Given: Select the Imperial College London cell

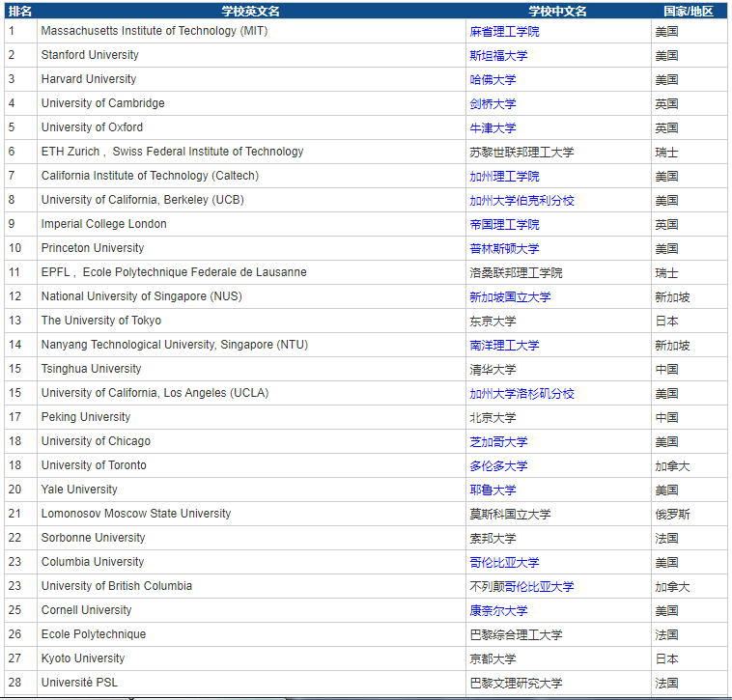Looking at the screenshot, I should click(251, 224).
